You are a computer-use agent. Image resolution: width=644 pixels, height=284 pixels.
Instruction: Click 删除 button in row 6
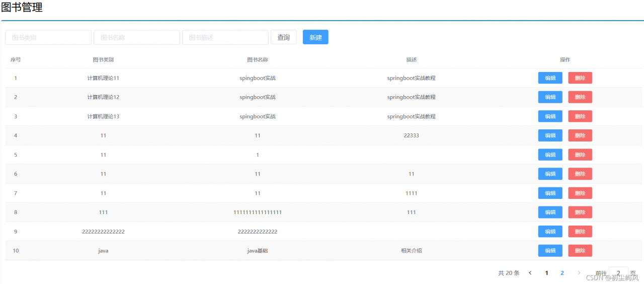(x=580, y=174)
